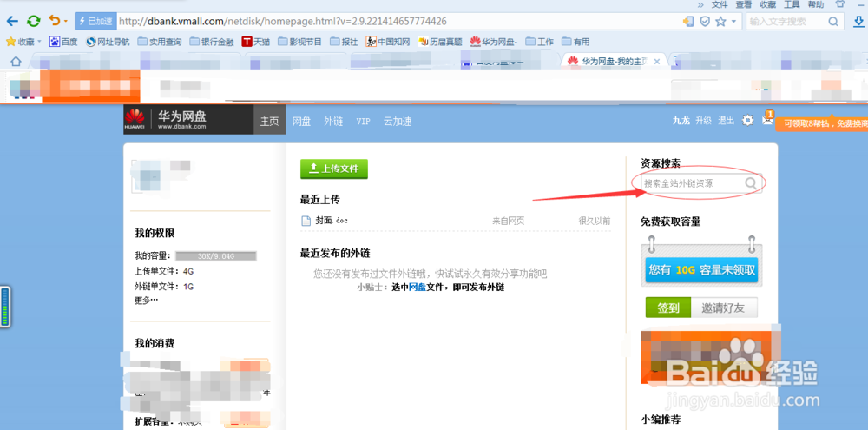868x430 pixels.
Task: Open the browser downloads arrow icon
Action: tap(858, 22)
